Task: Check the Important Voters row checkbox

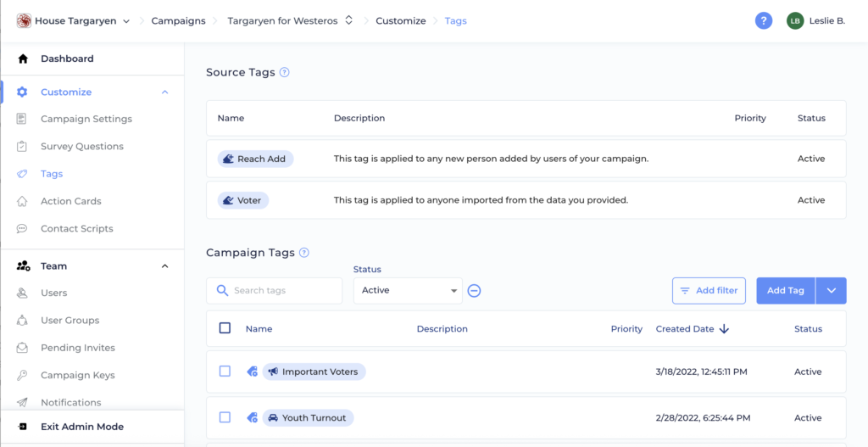Action: click(x=225, y=372)
